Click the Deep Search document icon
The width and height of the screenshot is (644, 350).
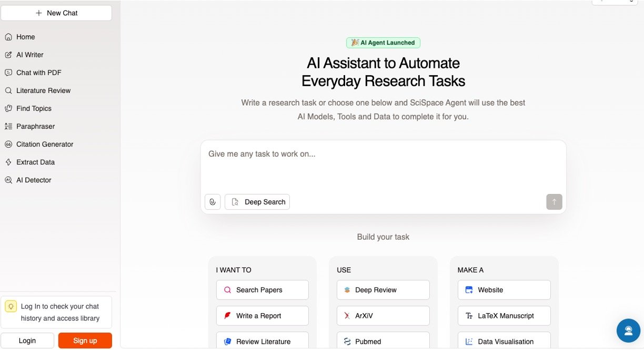coord(235,202)
